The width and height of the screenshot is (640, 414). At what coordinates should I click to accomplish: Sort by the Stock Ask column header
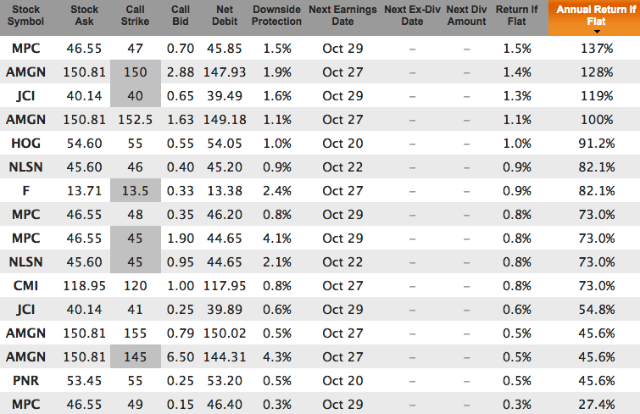tap(84, 16)
